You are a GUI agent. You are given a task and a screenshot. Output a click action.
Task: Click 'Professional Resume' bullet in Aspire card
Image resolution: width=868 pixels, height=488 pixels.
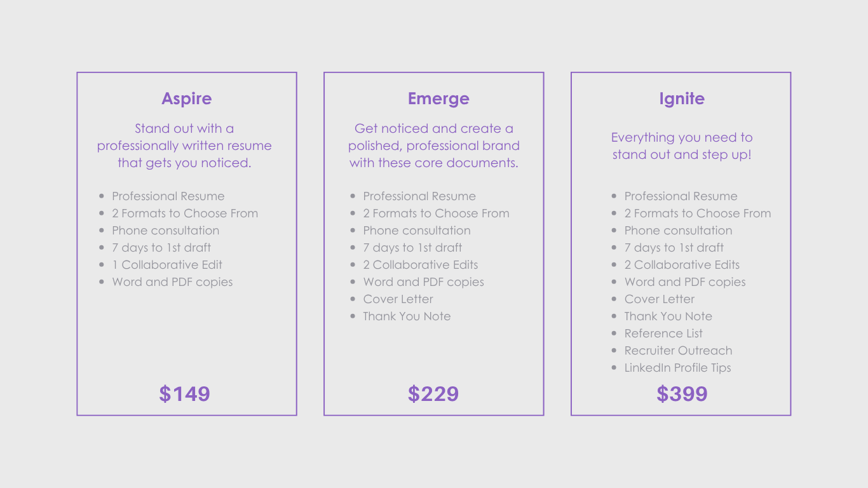tap(168, 196)
